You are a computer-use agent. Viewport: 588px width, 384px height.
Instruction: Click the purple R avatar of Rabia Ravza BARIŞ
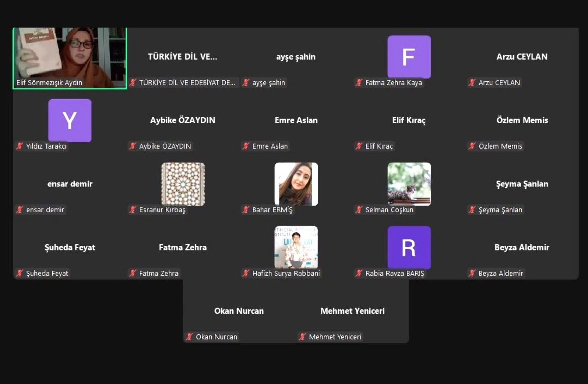point(409,247)
